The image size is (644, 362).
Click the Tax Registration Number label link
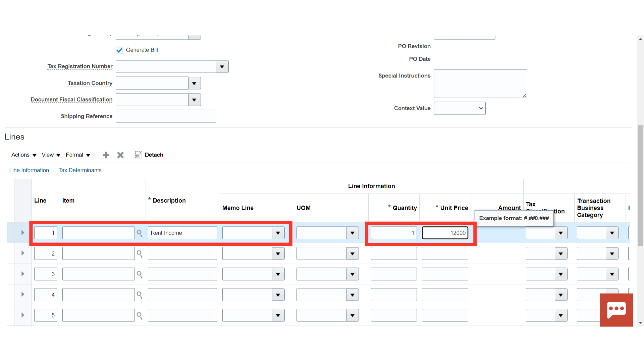(x=80, y=66)
